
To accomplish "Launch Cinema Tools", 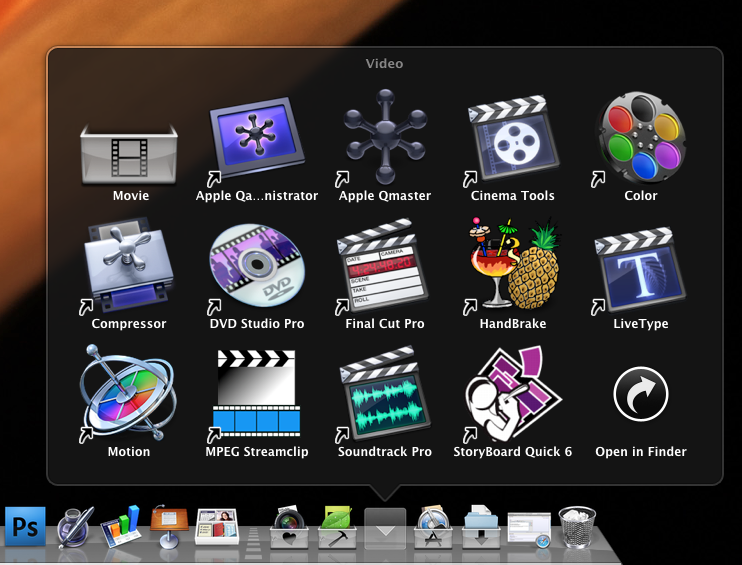I will (x=513, y=138).
